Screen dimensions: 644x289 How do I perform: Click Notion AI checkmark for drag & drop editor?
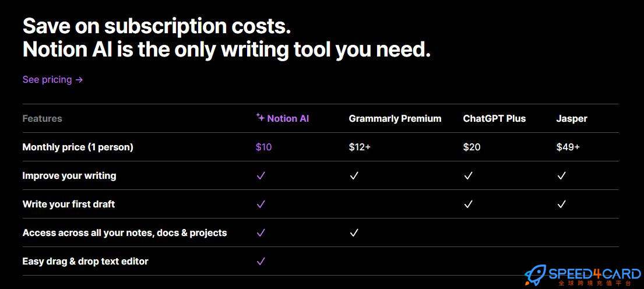[261, 261]
